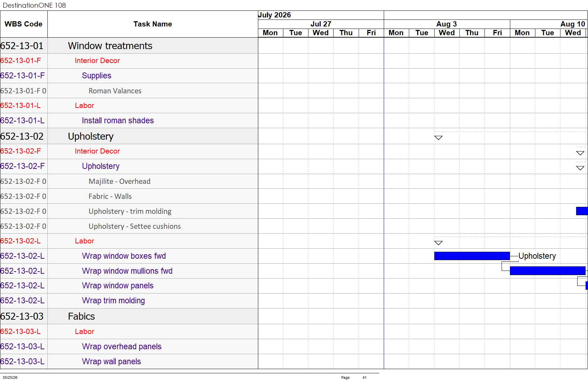Select the Supplies task under Interior Decor
This screenshot has width=588, height=382.
tap(97, 76)
